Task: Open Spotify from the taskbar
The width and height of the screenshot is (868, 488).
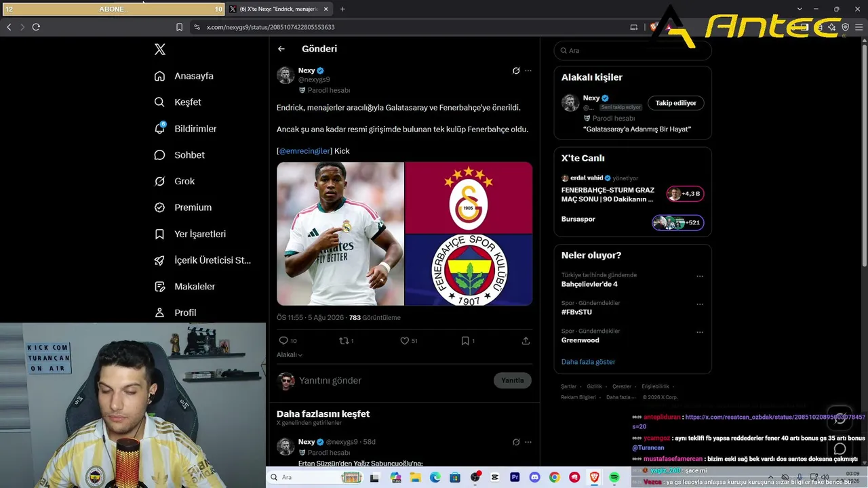Action: point(614,477)
